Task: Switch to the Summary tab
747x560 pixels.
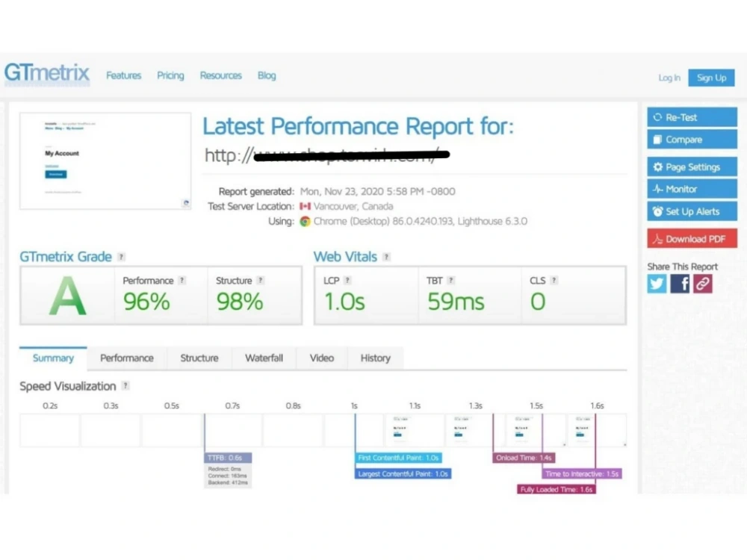Action: (53, 358)
